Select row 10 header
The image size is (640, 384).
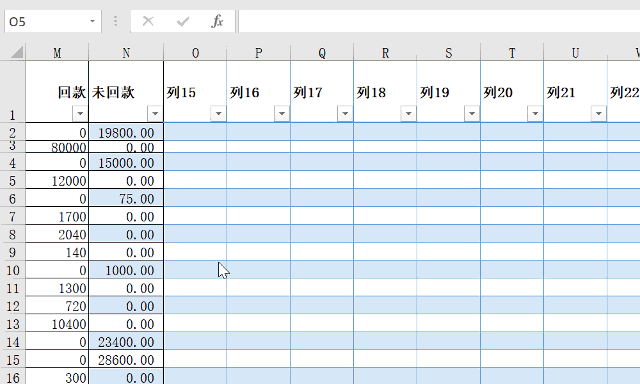pyautogui.click(x=13, y=270)
